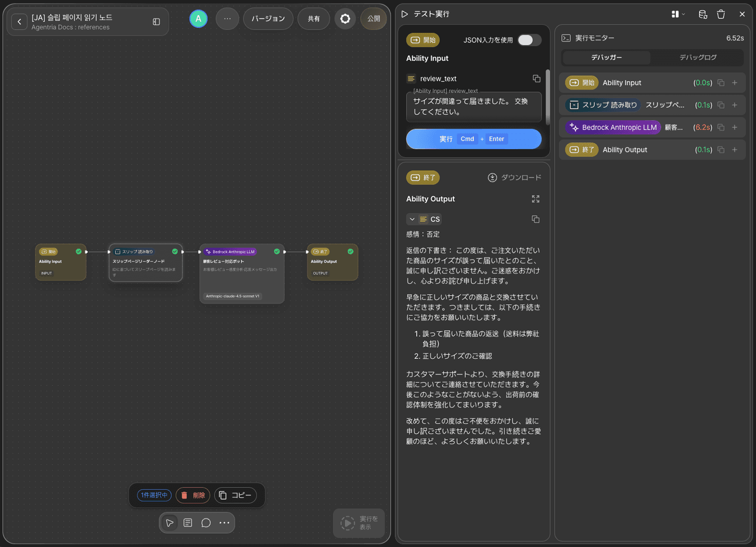Open the スリップ 読み取り row in debugger
The image size is (756, 547).
click(x=652, y=105)
